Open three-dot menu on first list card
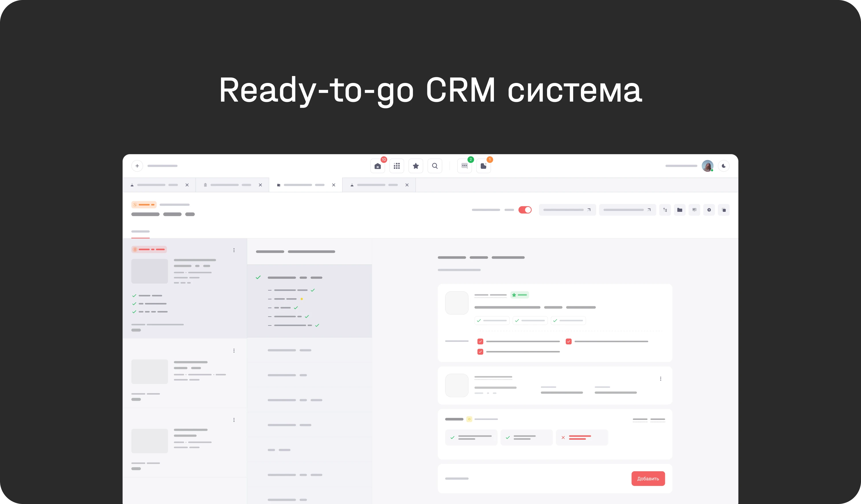The height and width of the screenshot is (504, 861). click(234, 250)
